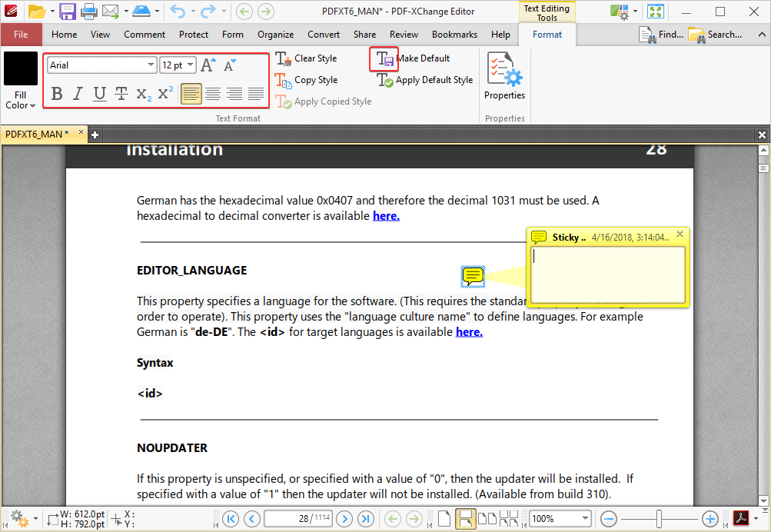
Task: Select the Subscript formatting icon
Action: point(141,94)
